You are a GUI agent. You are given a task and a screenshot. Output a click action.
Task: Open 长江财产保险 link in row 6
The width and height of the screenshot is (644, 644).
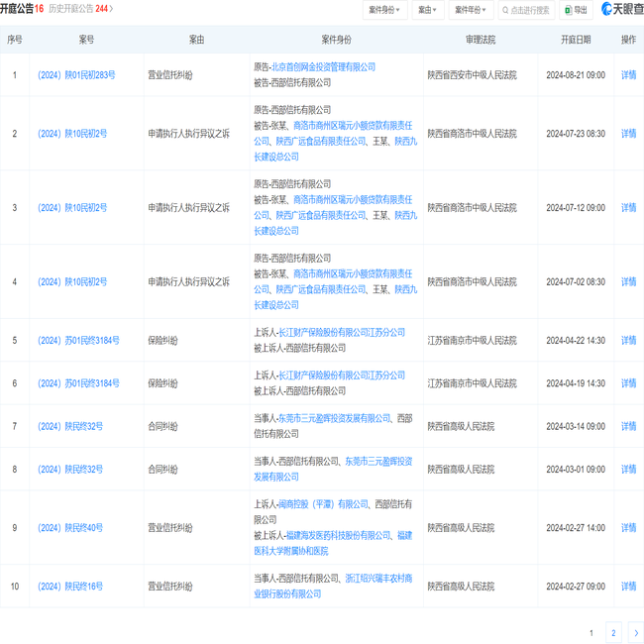coord(342,375)
